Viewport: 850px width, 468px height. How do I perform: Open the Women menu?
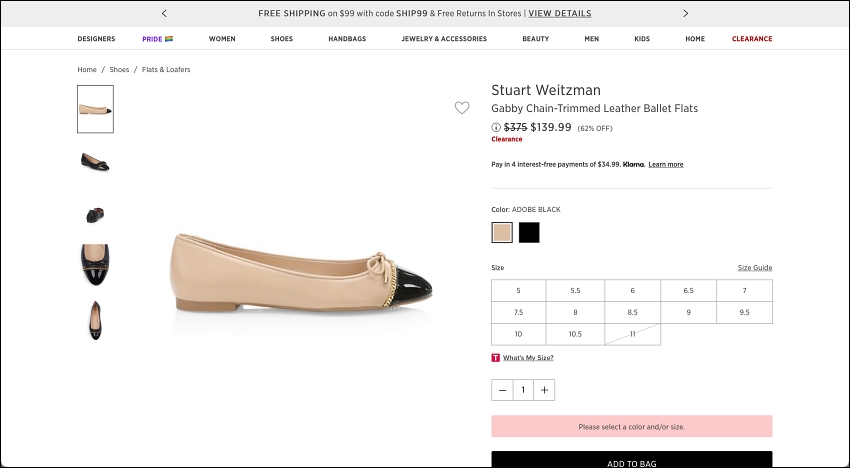pyautogui.click(x=222, y=39)
